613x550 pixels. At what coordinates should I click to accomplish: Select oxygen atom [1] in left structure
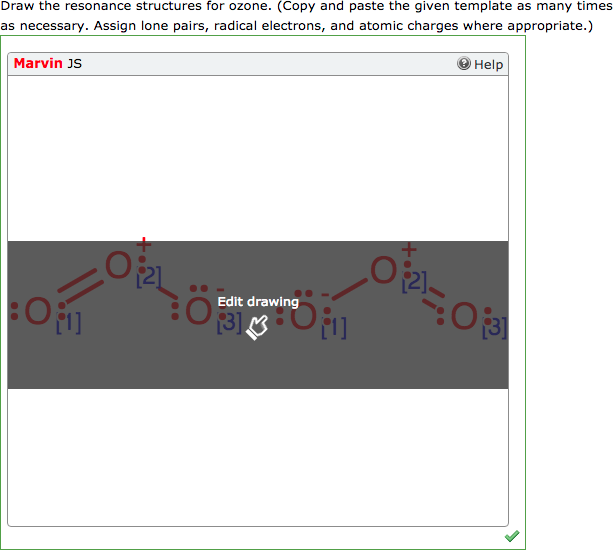pos(38,313)
